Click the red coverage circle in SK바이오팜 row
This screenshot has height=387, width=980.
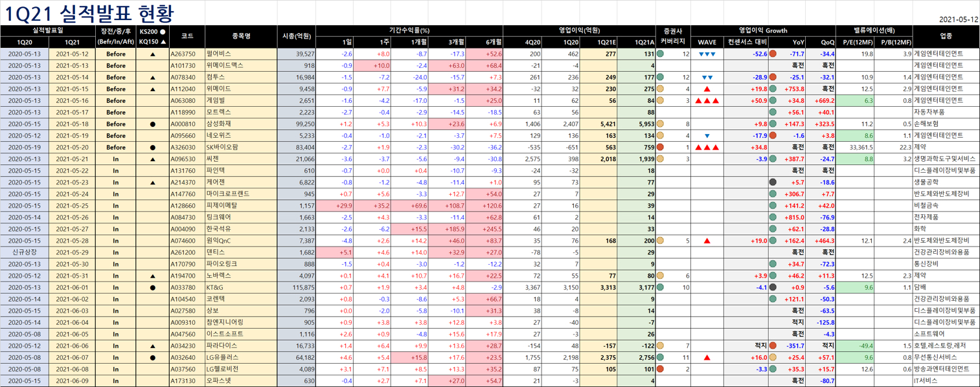tap(661, 148)
